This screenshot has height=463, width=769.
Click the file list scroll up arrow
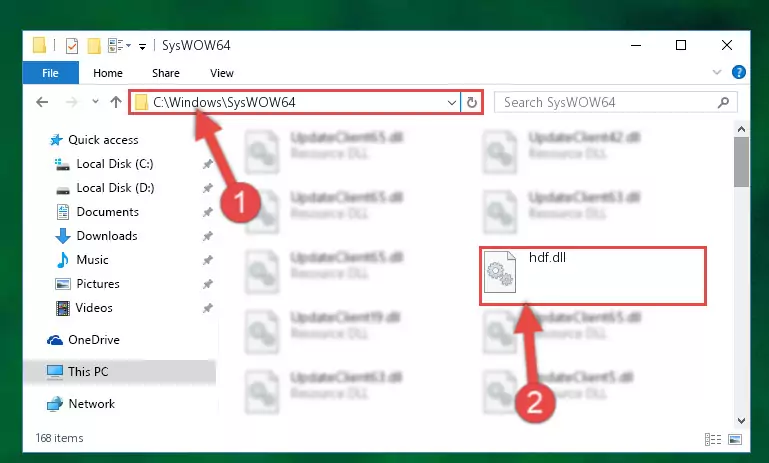[x=741, y=129]
